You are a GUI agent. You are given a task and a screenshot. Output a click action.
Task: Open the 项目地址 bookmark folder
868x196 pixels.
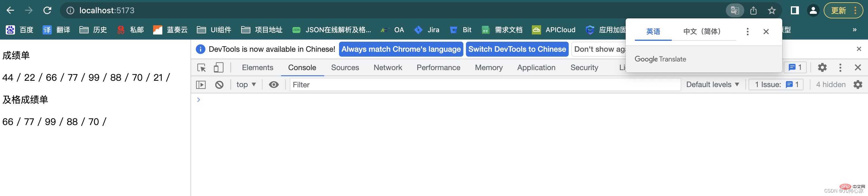pyautogui.click(x=262, y=30)
